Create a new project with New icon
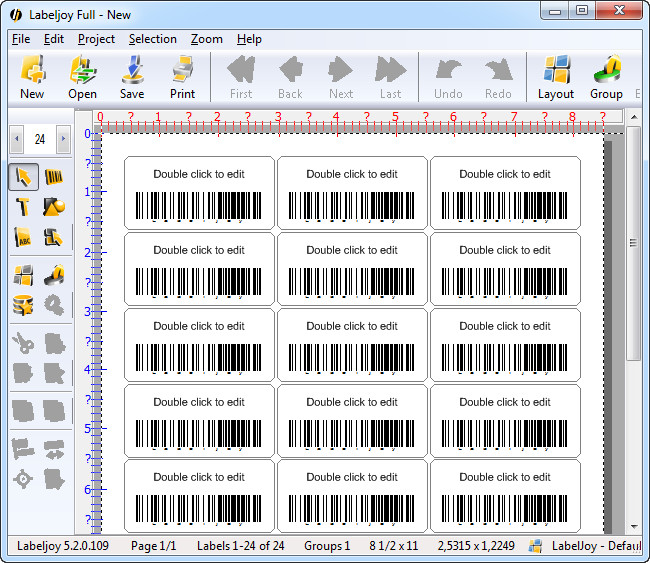The height and width of the screenshot is (563, 650). point(32,77)
